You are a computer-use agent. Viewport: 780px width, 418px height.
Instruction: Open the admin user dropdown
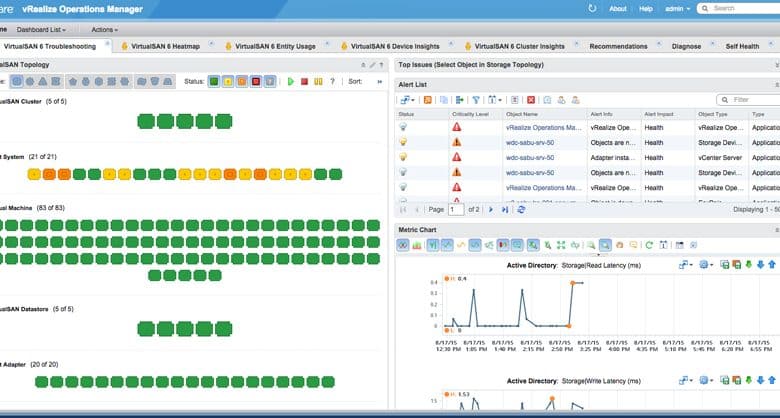coord(678,8)
